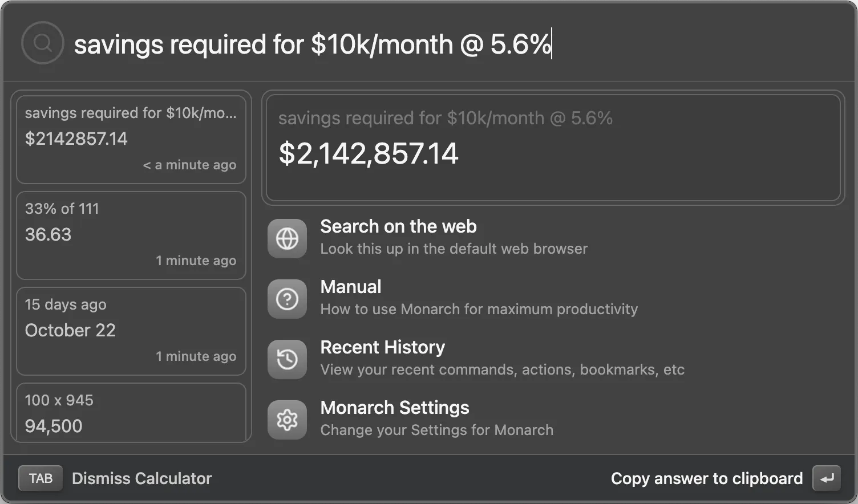Select the $2142857.14 savings history entry
The height and width of the screenshot is (504, 858).
(131, 139)
